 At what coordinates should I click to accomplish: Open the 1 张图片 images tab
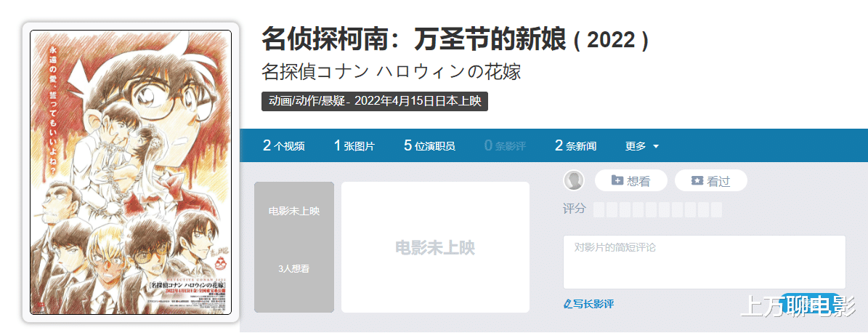(x=354, y=146)
